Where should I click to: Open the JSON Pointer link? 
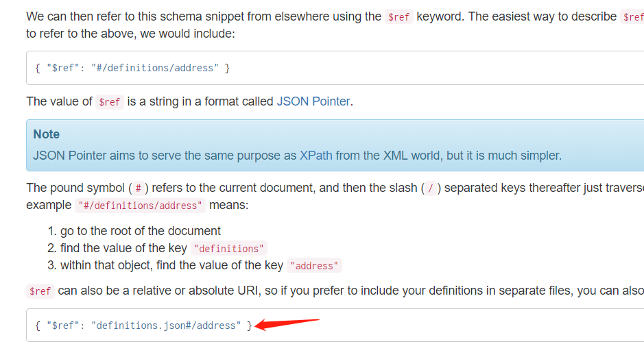313,101
